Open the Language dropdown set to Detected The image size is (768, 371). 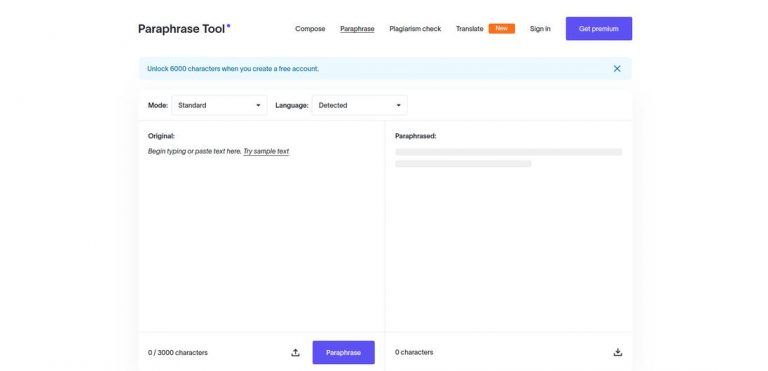pos(360,105)
